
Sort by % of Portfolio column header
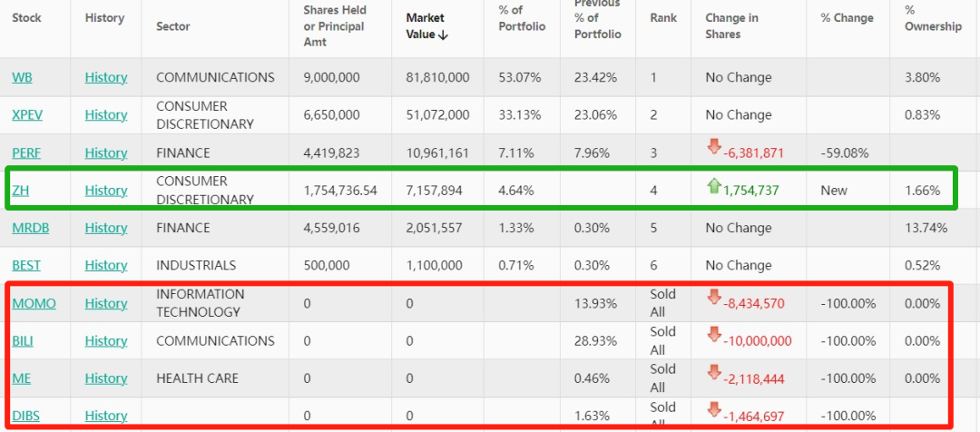point(522,19)
